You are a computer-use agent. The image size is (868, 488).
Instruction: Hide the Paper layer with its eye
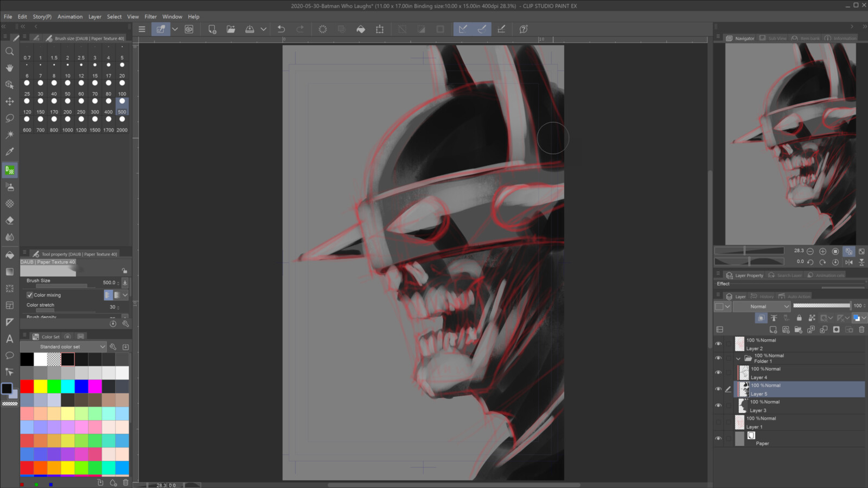[x=718, y=438]
